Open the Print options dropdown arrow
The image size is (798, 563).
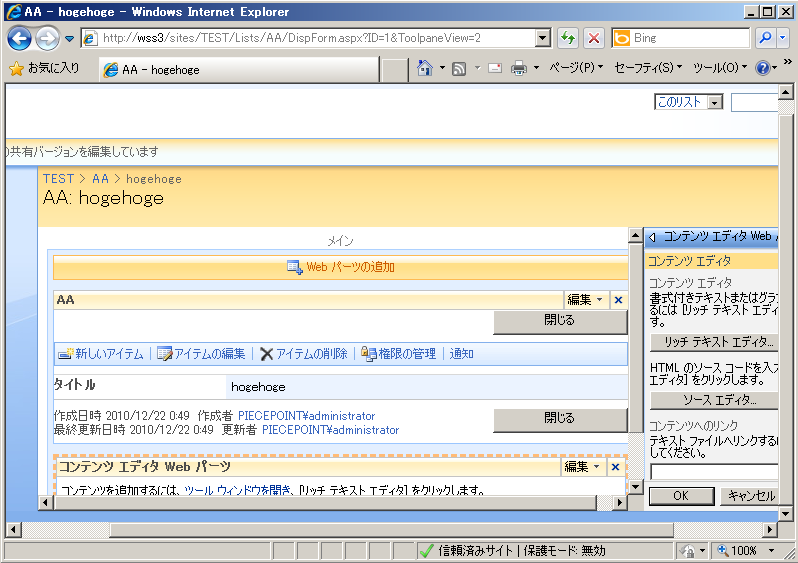pos(536,68)
